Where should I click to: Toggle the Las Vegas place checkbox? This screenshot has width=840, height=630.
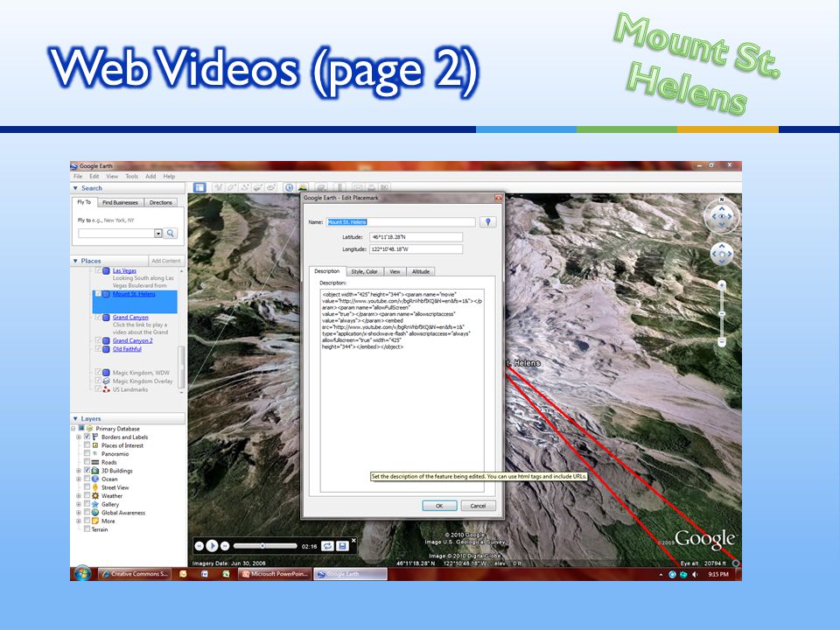click(98, 271)
